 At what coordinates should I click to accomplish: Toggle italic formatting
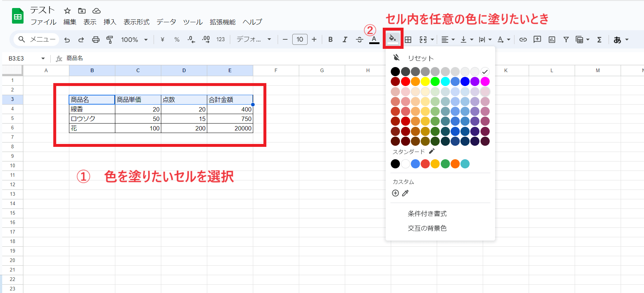[x=345, y=40]
